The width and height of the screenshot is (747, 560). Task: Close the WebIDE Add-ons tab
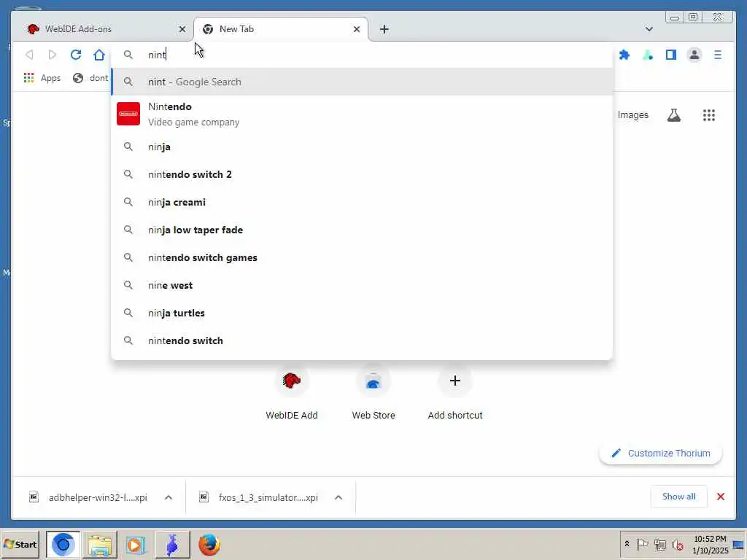182,29
